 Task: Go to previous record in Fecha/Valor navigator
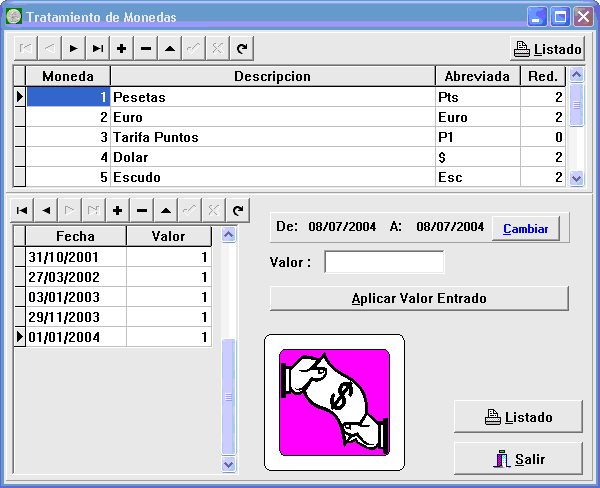point(45,210)
